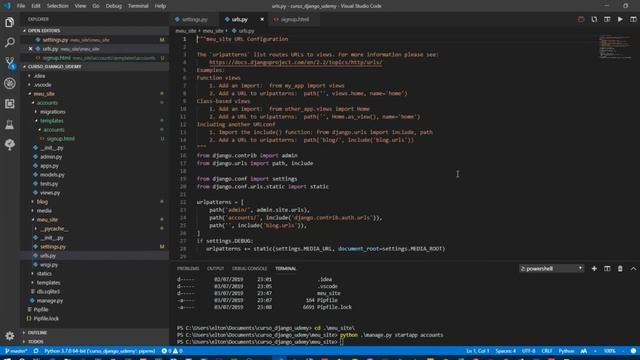
Task: Switch to the DEBUG CONSOLE panel tab
Action: click(x=249, y=269)
